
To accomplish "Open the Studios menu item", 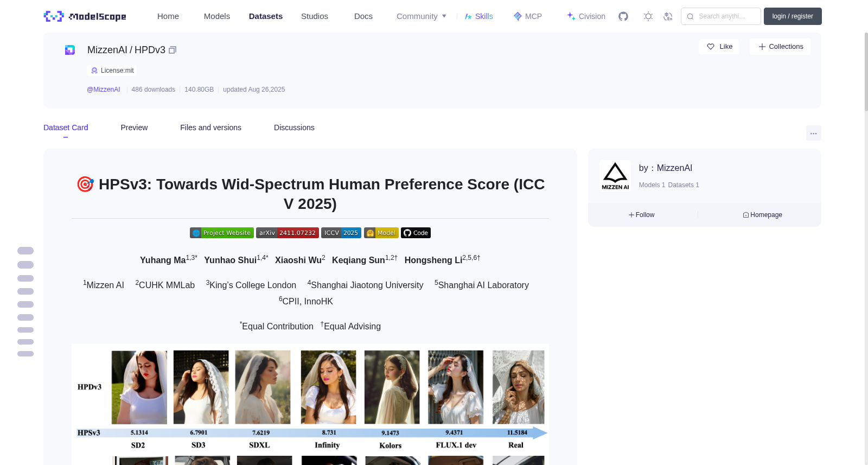I will (315, 16).
